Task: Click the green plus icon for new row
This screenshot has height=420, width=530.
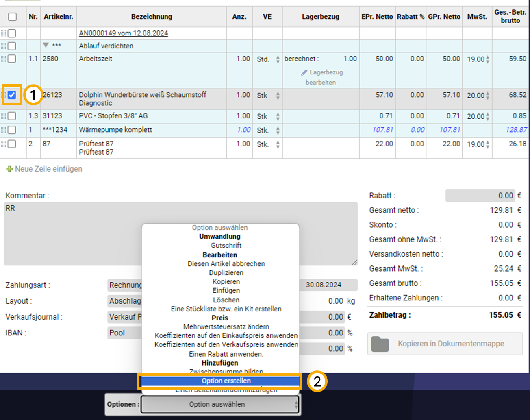Action: point(9,169)
